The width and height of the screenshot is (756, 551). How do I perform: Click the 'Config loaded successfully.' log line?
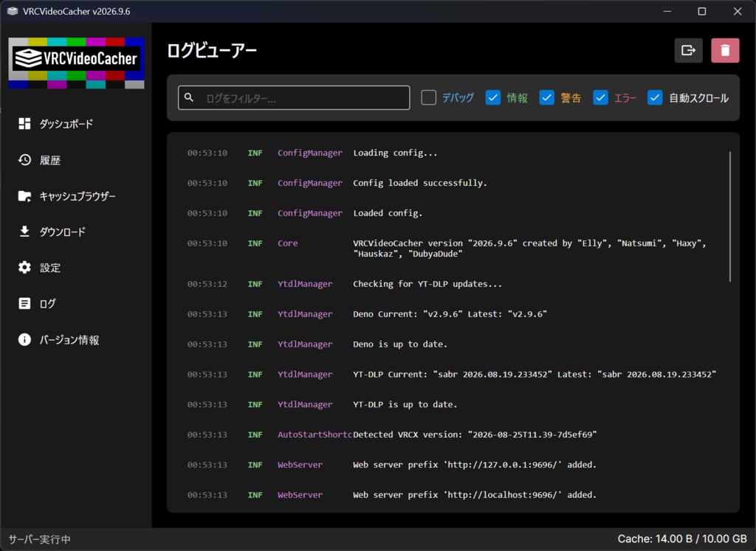420,183
